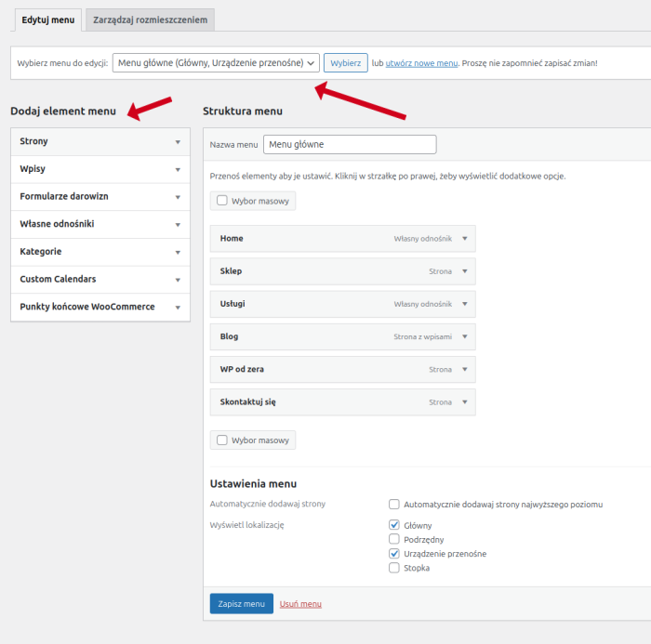The height and width of the screenshot is (644, 651).
Task: Open the menu selection dropdown
Action: pos(216,63)
